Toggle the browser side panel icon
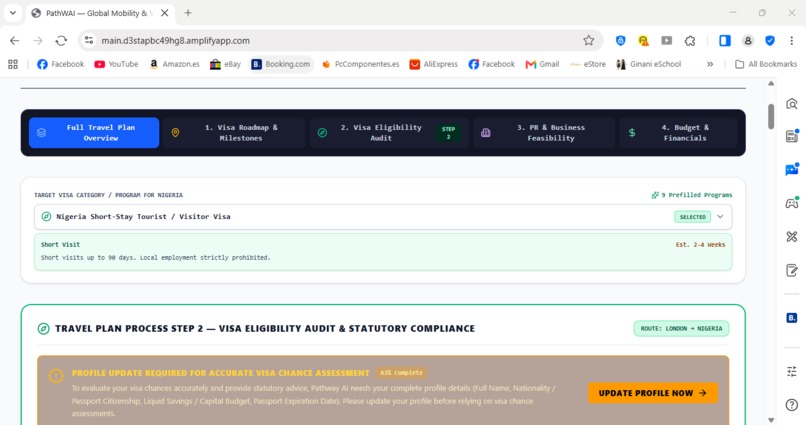 tap(725, 41)
